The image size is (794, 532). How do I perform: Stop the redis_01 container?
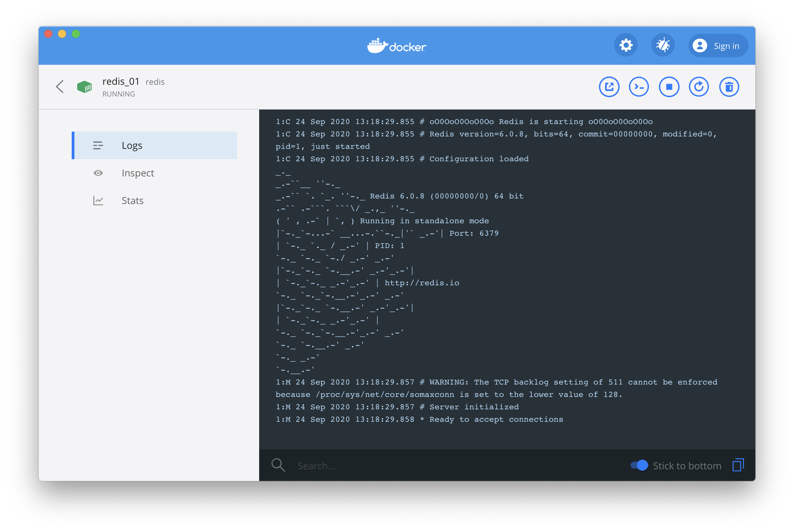tap(669, 87)
